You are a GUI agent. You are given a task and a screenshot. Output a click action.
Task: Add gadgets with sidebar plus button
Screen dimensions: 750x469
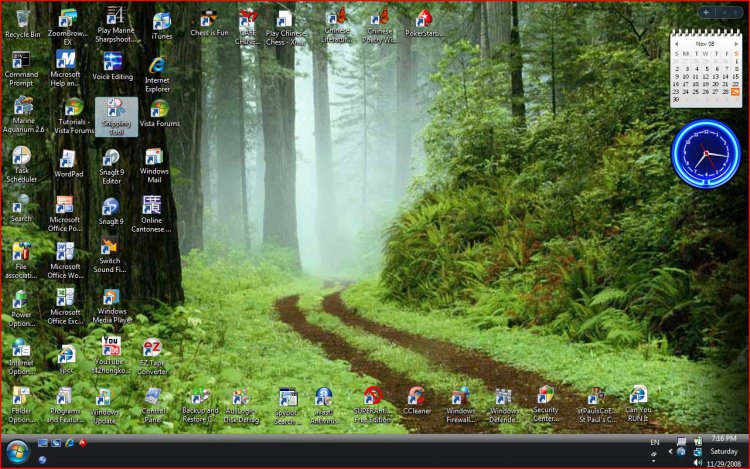(x=706, y=12)
